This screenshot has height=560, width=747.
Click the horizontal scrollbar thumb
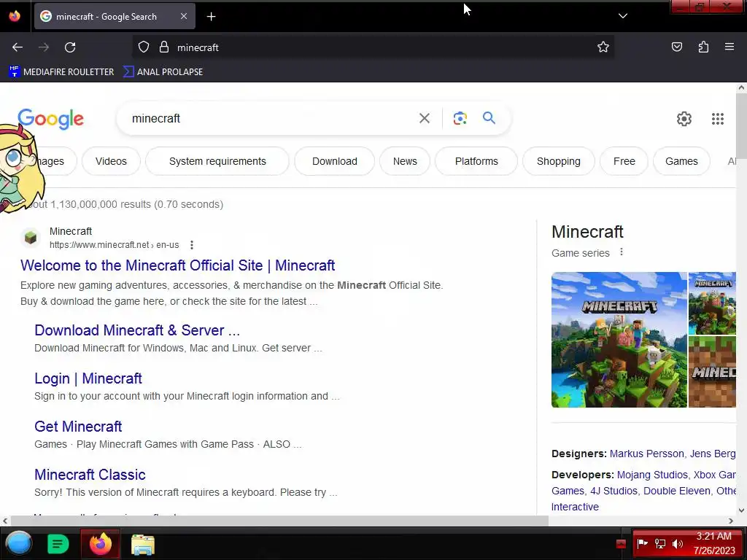[x=279, y=521]
